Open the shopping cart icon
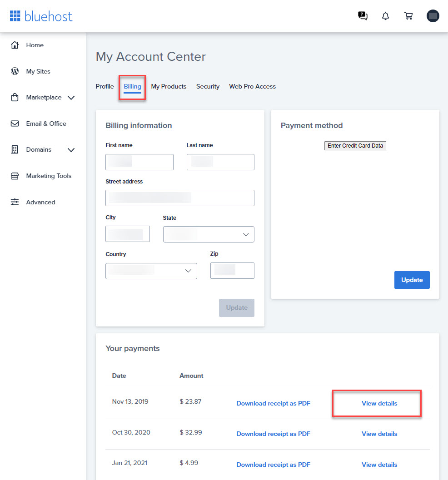The height and width of the screenshot is (480, 448). pyautogui.click(x=408, y=16)
